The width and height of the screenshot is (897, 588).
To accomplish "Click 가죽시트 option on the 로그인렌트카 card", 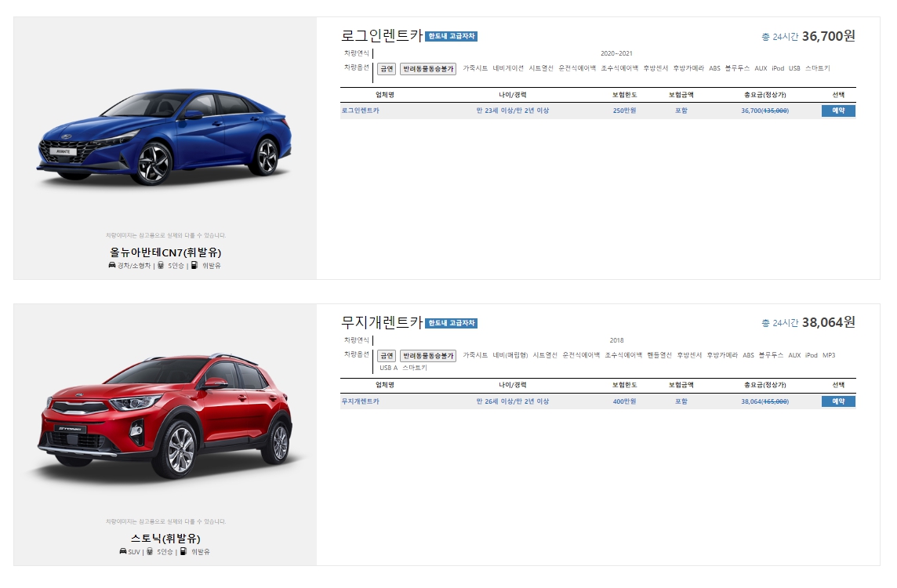I will click(475, 68).
